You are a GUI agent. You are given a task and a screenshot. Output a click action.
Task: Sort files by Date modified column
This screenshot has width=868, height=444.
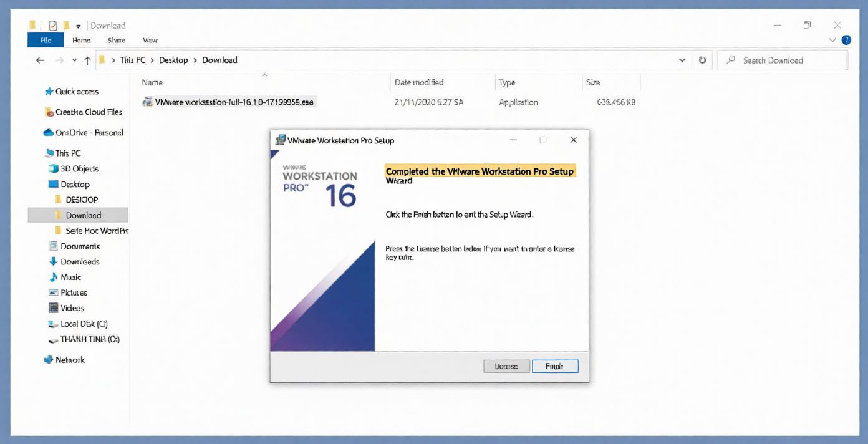pos(419,82)
